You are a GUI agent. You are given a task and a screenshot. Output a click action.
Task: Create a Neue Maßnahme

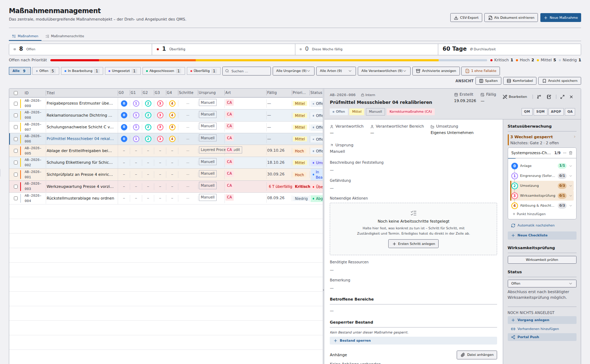point(561,18)
